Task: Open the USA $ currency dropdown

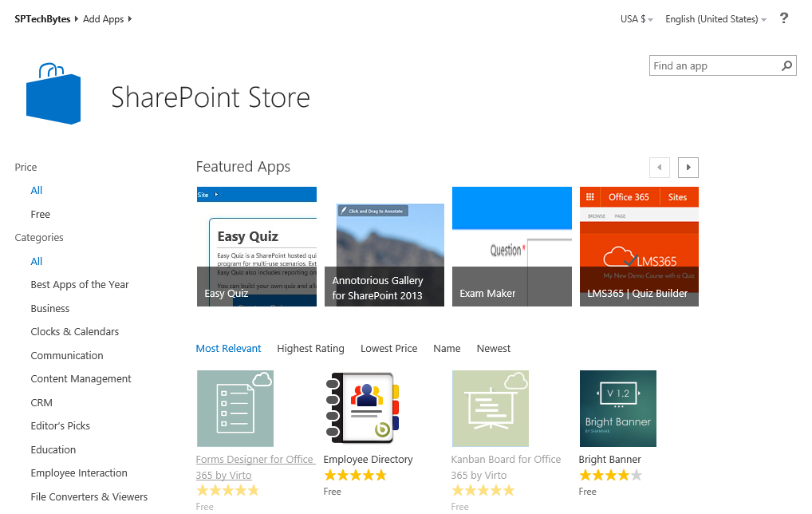Action: (x=636, y=18)
